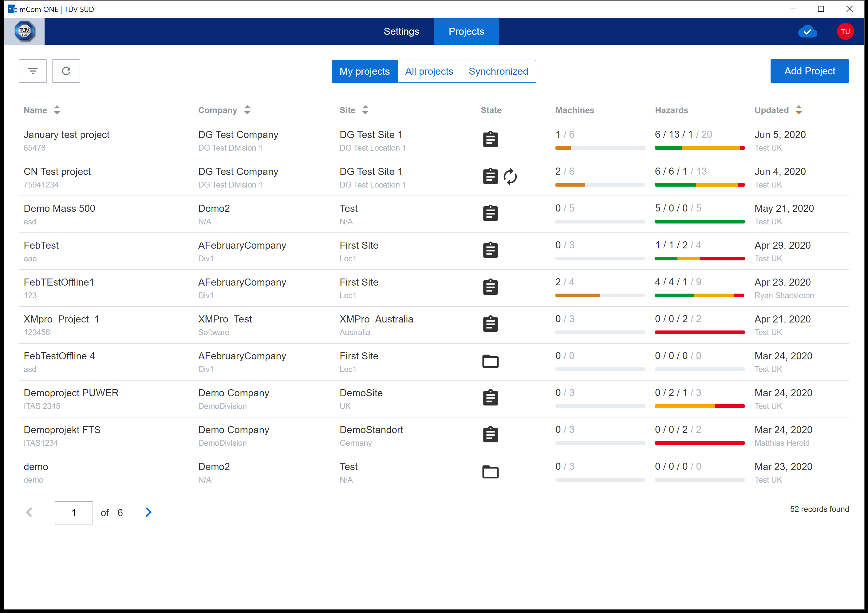Click the cloud sync status icon
The width and height of the screenshot is (868, 613).
click(x=807, y=32)
